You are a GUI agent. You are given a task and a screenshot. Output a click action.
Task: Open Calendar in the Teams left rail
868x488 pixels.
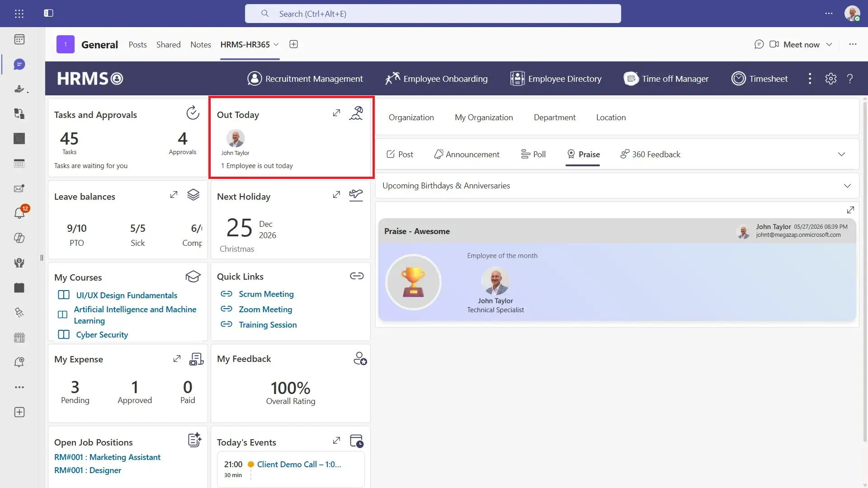pos(19,39)
